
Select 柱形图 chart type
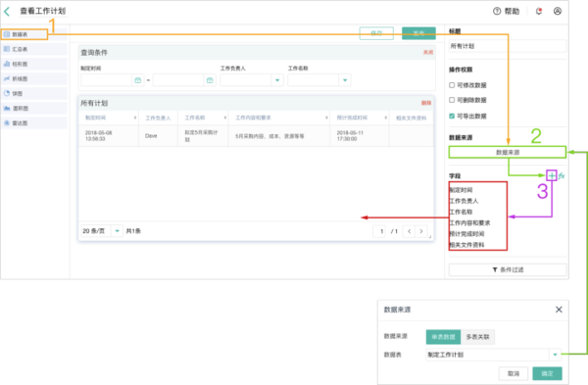pyautogui.click(x=33, y=64)
